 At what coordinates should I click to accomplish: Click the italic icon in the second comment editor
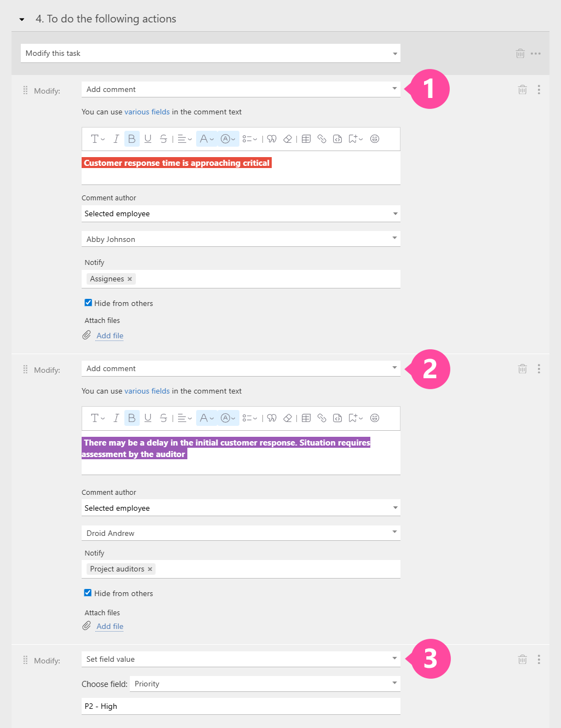[x=116, y=418]
